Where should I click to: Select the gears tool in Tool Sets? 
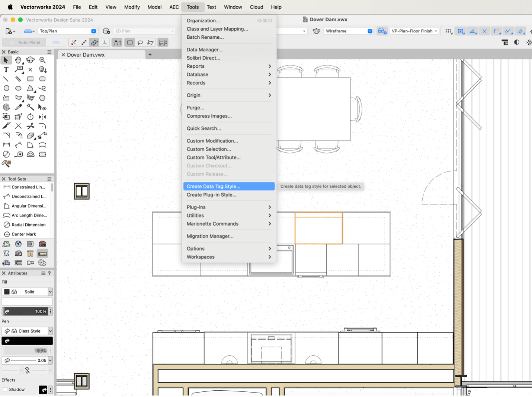click(42, 263)
